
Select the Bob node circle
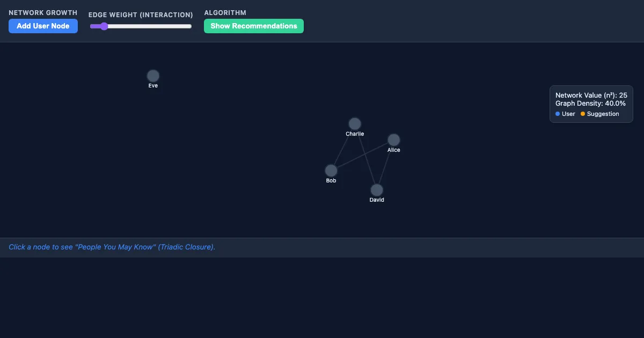[331, 171]
